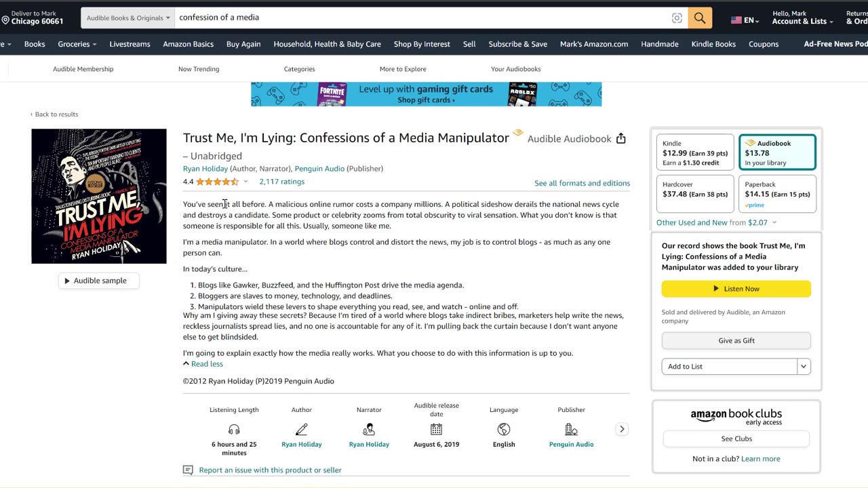Screen dimensions: 868x488
Task: Click Penguin Audio publisher link under title
Action: pos(319,169)
